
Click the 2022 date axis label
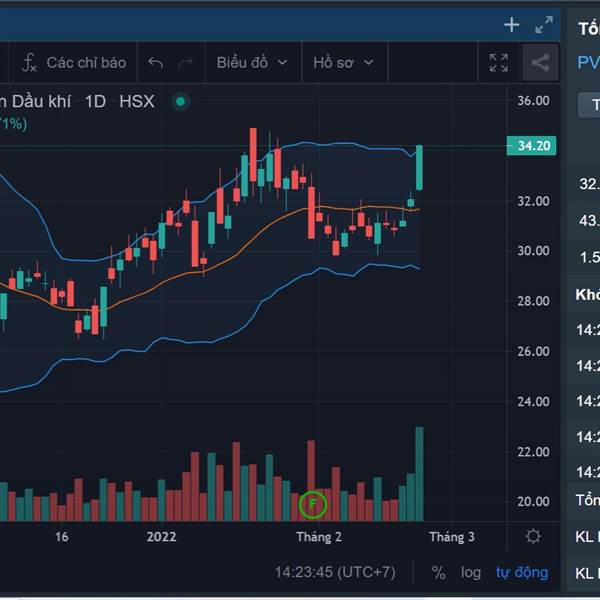[161, 537]
